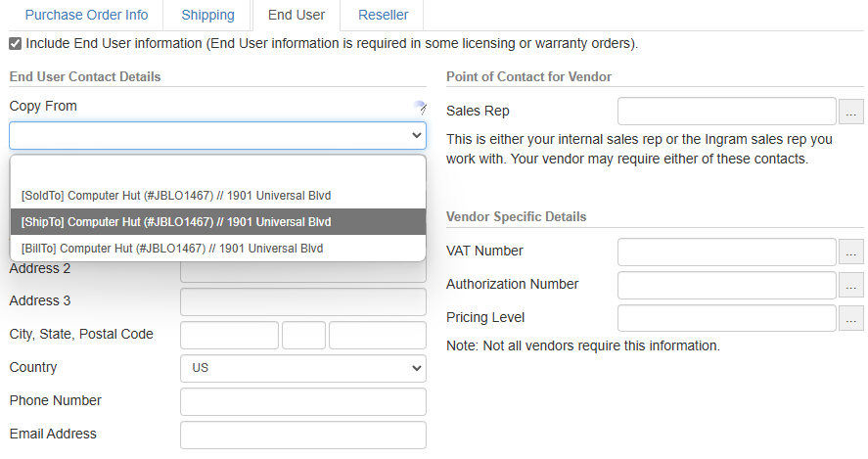Open the Authorization Number ellipsis lookup

(851, 285)
